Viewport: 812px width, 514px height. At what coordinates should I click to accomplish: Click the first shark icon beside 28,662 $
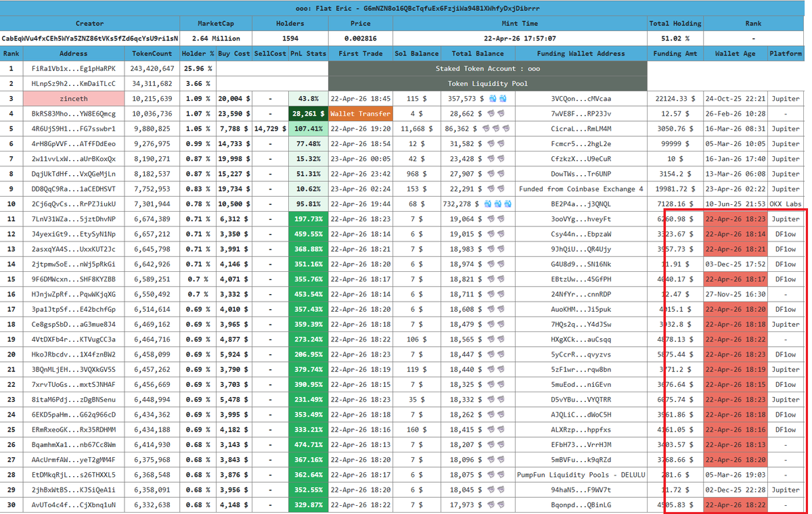tap(492, 114)
